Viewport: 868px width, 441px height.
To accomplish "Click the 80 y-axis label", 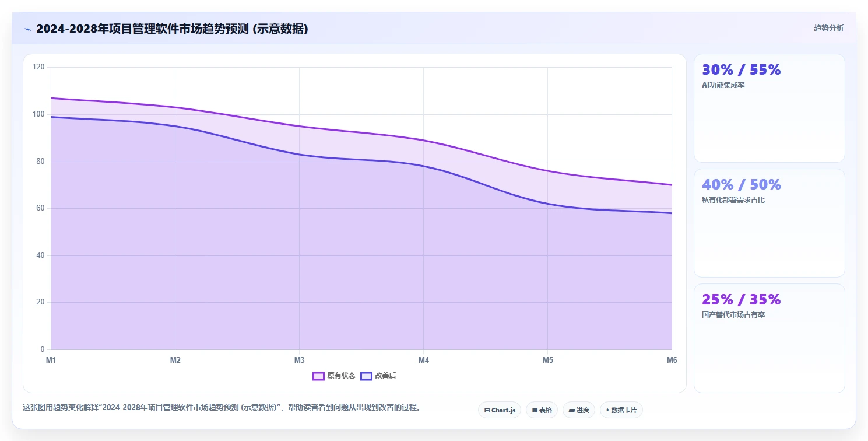I will coord(40,162).
